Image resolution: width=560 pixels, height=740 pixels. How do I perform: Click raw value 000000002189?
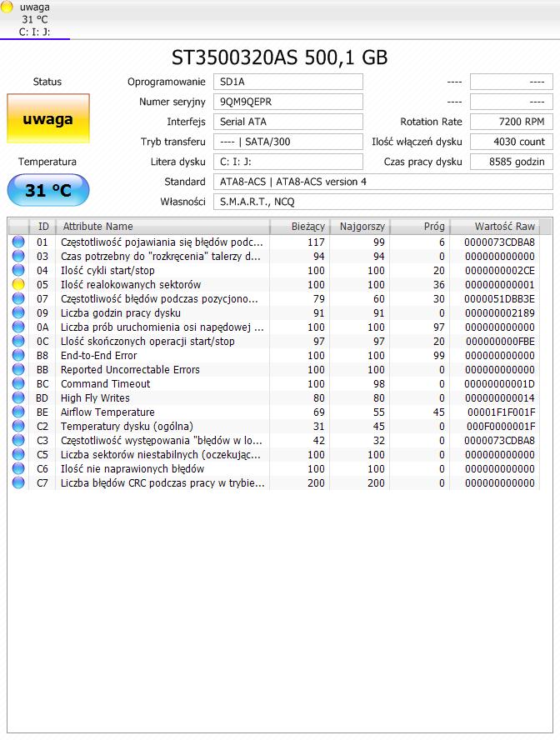click(x=500, y=312)
